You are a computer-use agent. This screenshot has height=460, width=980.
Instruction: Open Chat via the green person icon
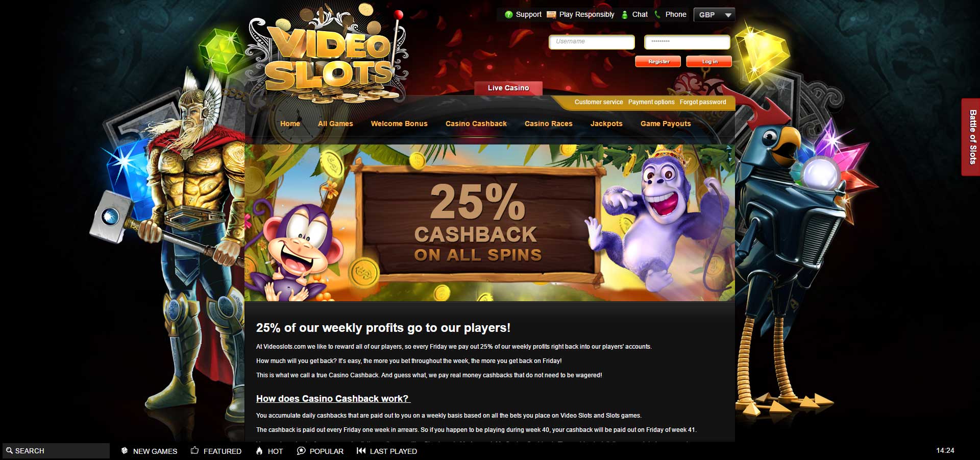click(x=624, y=15)
